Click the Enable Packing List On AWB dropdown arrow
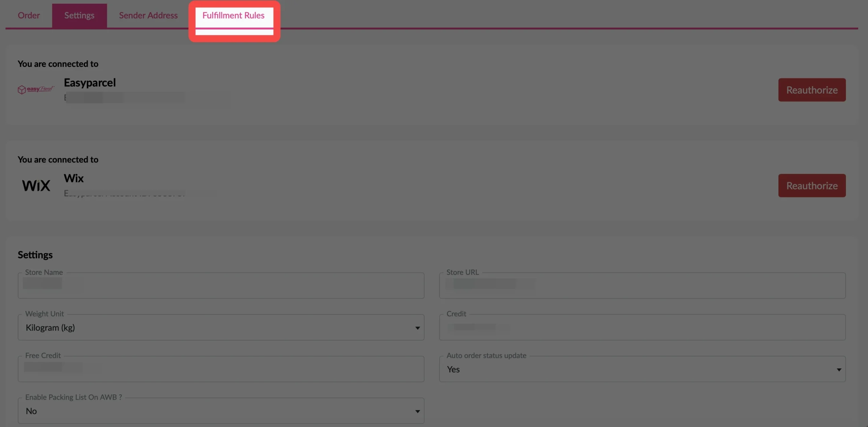This screenshot has height=427, width=868. point(417,411)
